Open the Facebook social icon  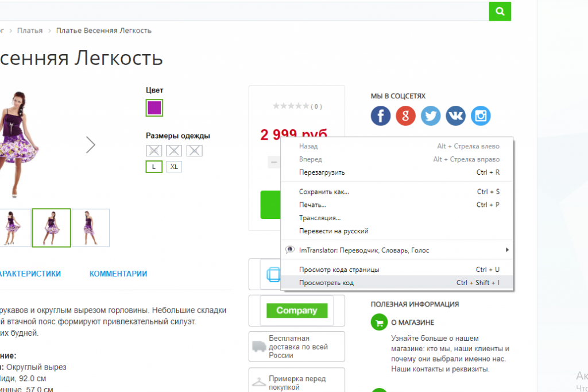(381, 116)
